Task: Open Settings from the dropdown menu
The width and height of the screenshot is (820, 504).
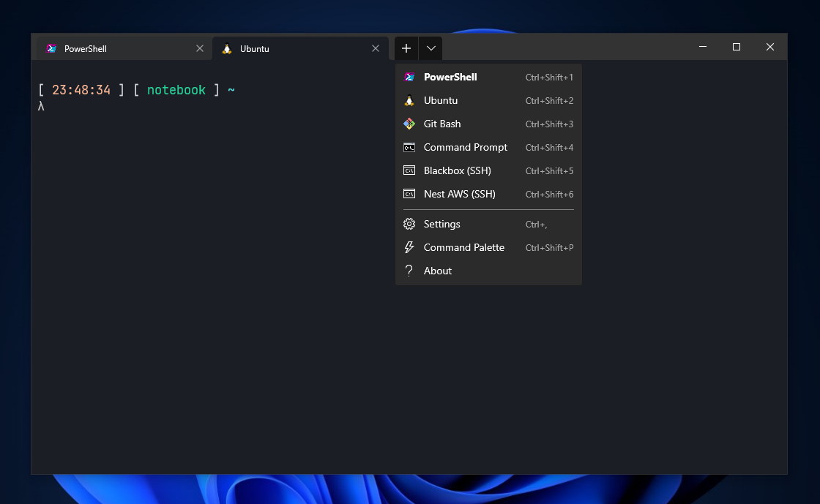Action: pos(488,224)
